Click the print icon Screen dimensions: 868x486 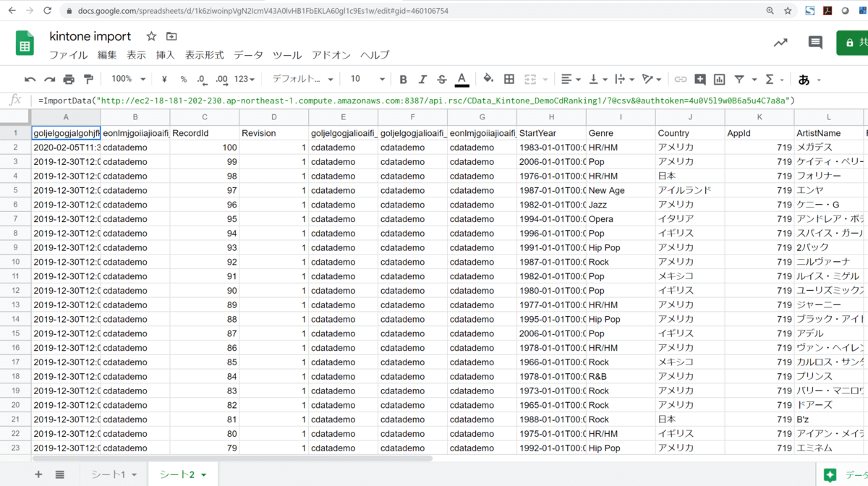pyautogui.click(x=69, y=80)
